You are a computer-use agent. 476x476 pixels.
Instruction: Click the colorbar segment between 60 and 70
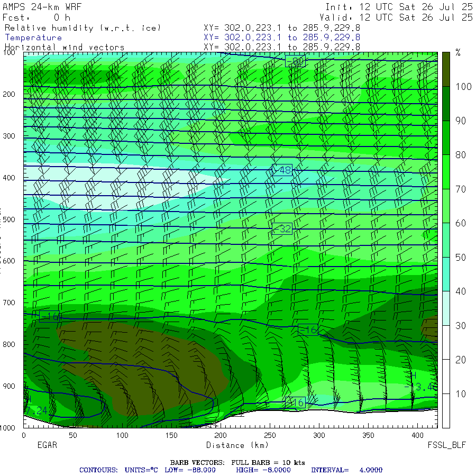pyautogui.click(x=446, y=206)
